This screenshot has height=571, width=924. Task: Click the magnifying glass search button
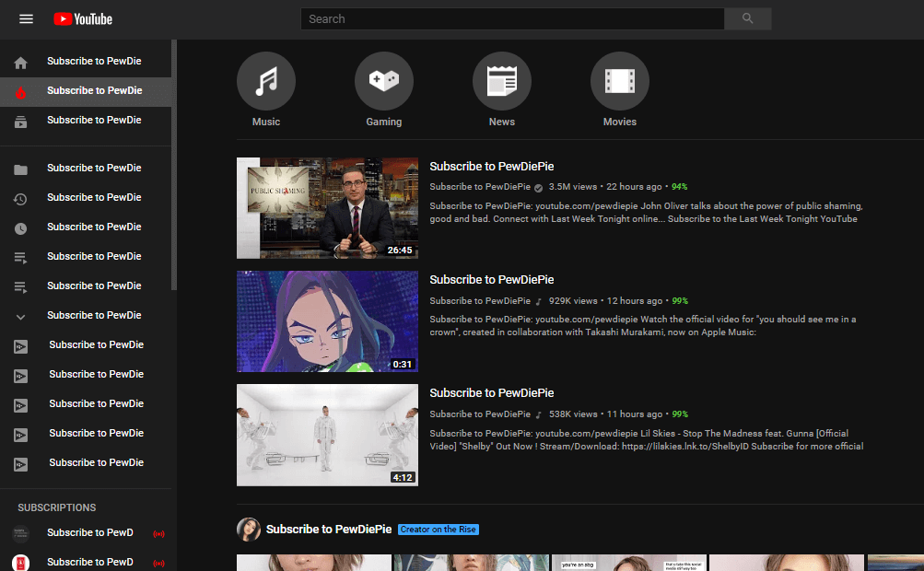747,18
